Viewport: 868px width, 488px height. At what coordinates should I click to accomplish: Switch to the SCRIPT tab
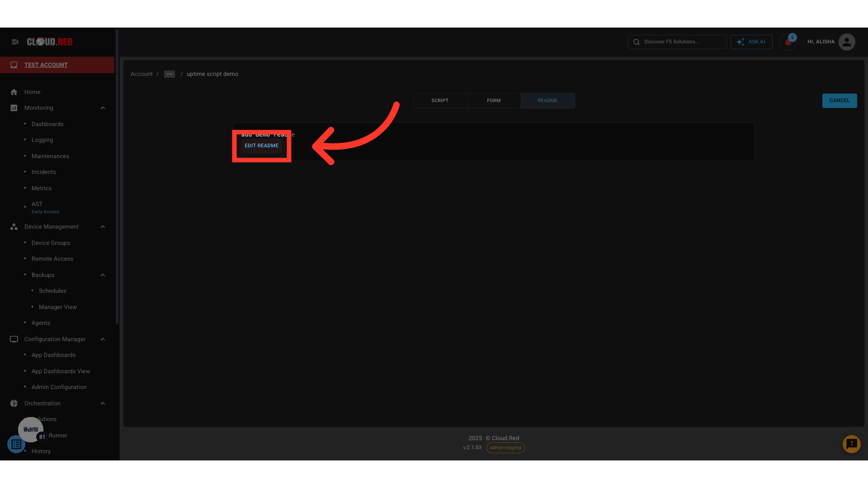[x=440, y=100]
